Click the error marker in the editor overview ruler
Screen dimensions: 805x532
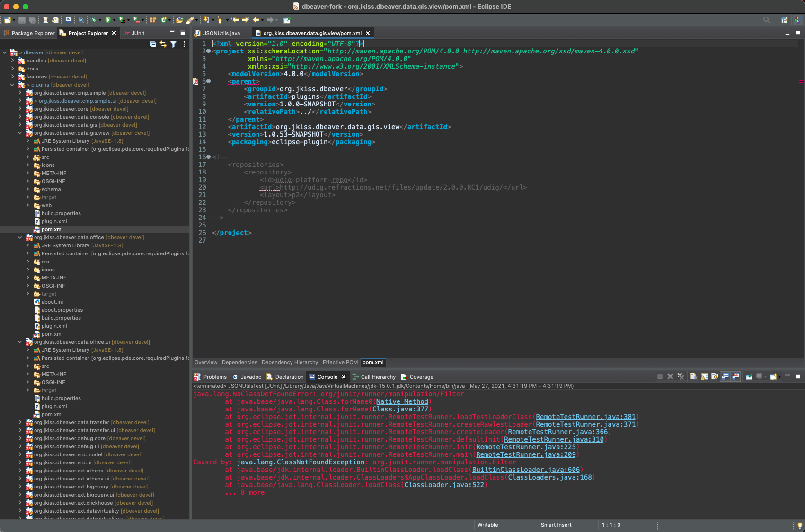coord(801,81)
